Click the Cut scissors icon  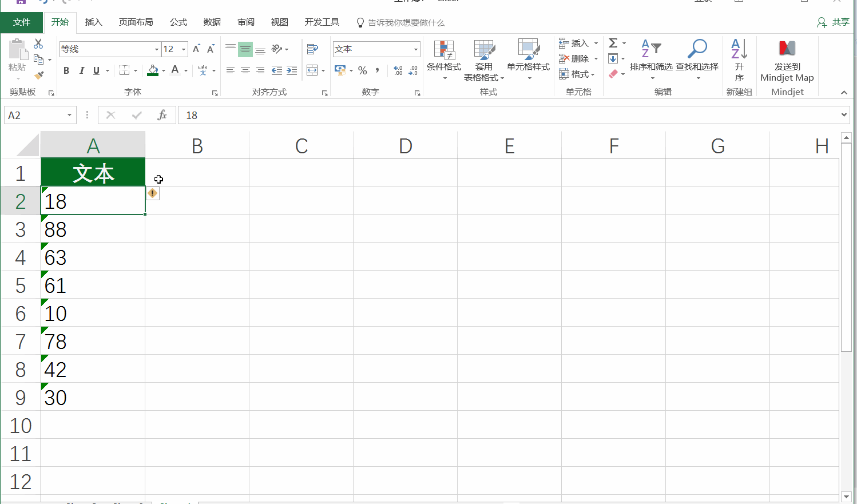tap(38, 44)
